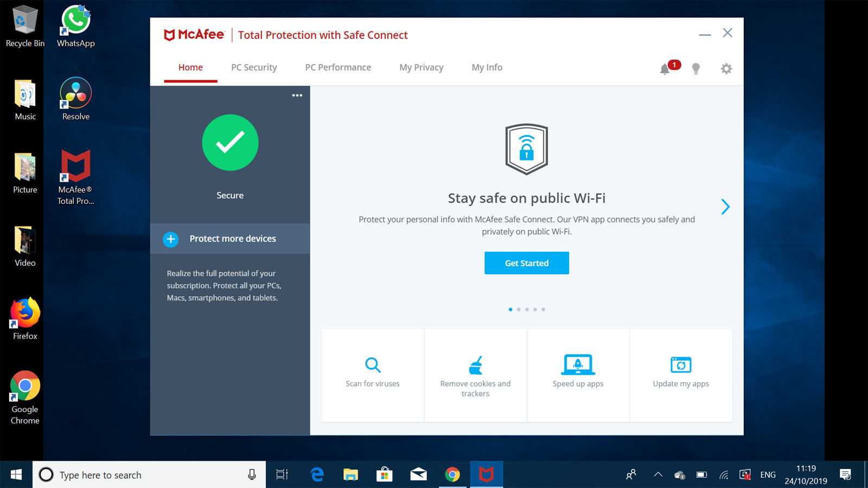Go to the My Privacy tab

pyautogui.click(x=421, y=67)
